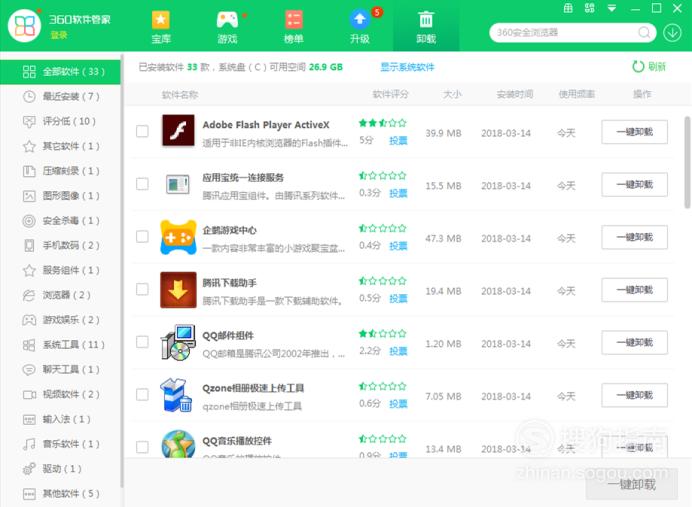
Task: Click the QQ音乐播放控件 app icon
Action: 178,444
